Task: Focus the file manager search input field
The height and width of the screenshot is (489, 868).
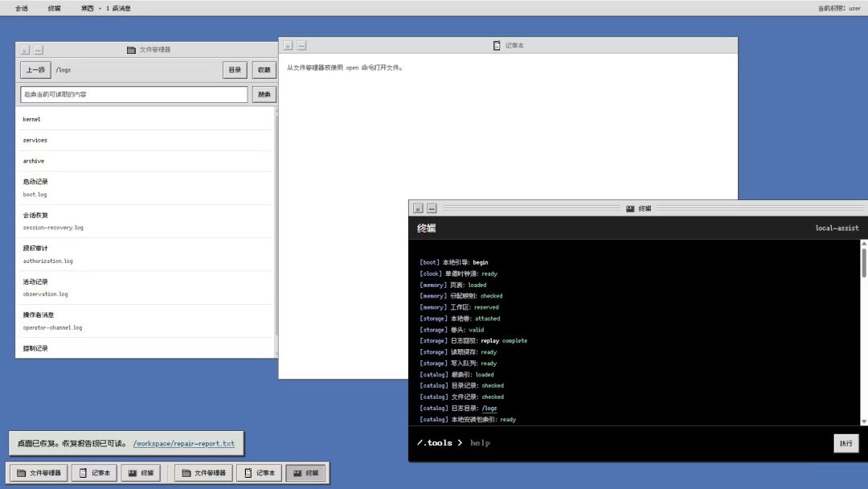Action: coord(134,94)
